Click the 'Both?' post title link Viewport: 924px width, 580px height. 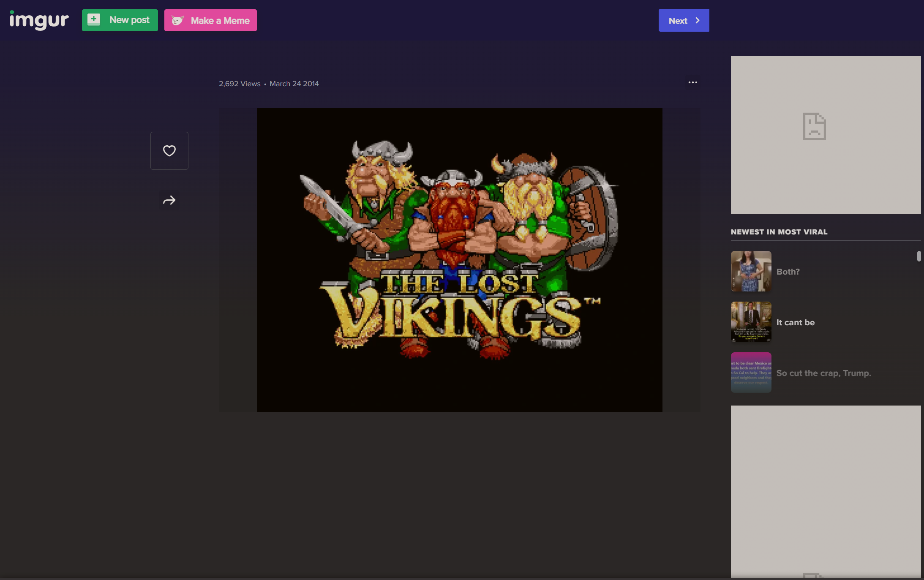pyautogui.click(x=788, y=272)
